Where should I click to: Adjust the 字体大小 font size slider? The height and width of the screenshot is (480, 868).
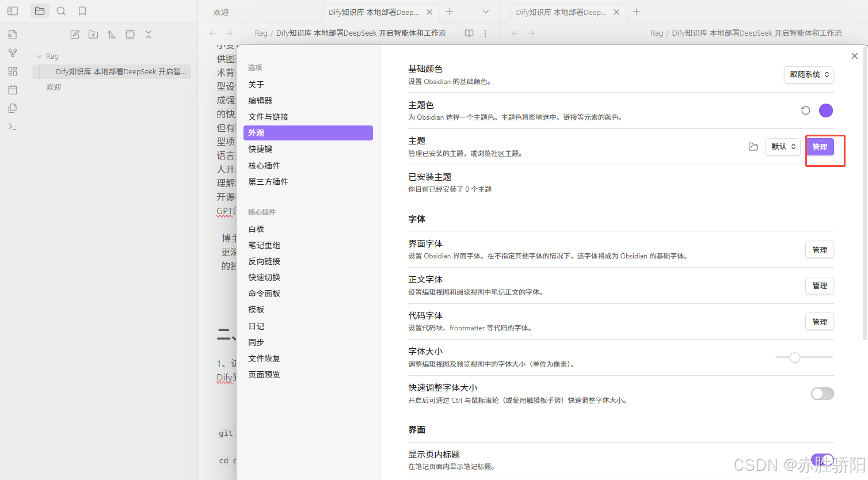tap(804, 357)
